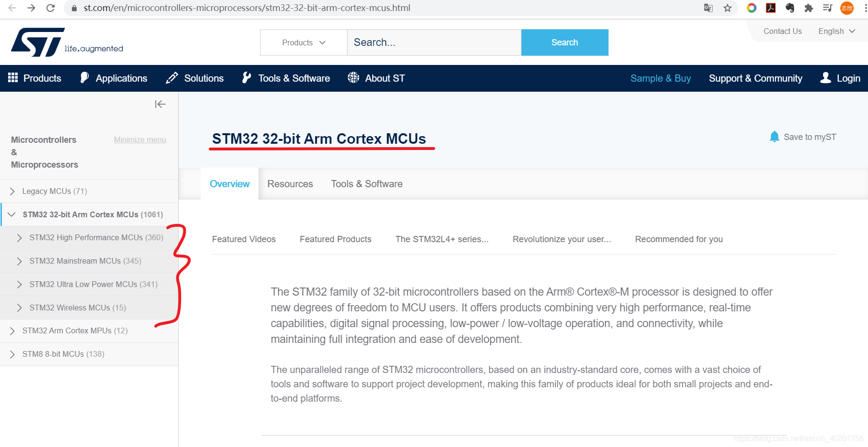Jump to the Featured Videos section
Viewport: 868px width, 447px height.
click(x=244, y=239)
